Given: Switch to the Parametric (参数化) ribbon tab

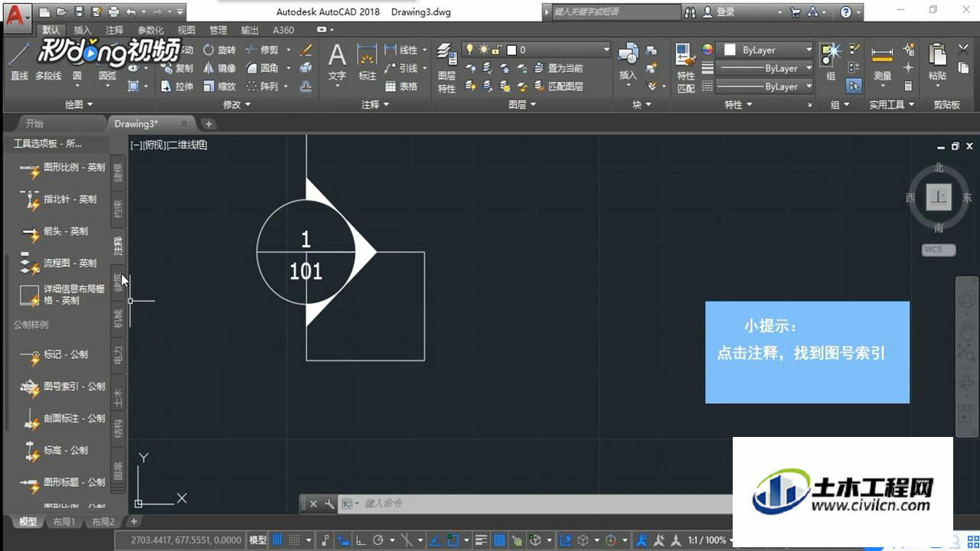Looking at the screenshot, I should point(150,31).
